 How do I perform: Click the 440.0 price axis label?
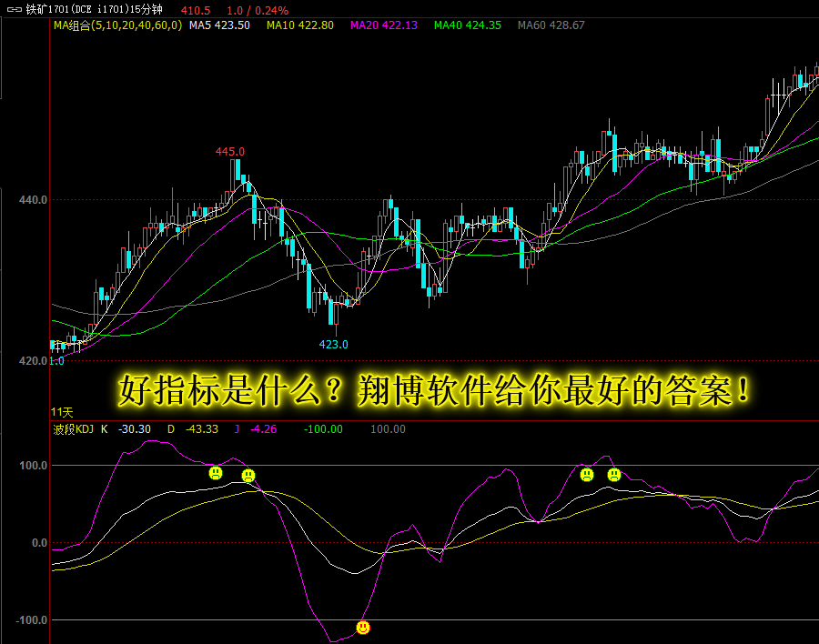click(33, 200)
